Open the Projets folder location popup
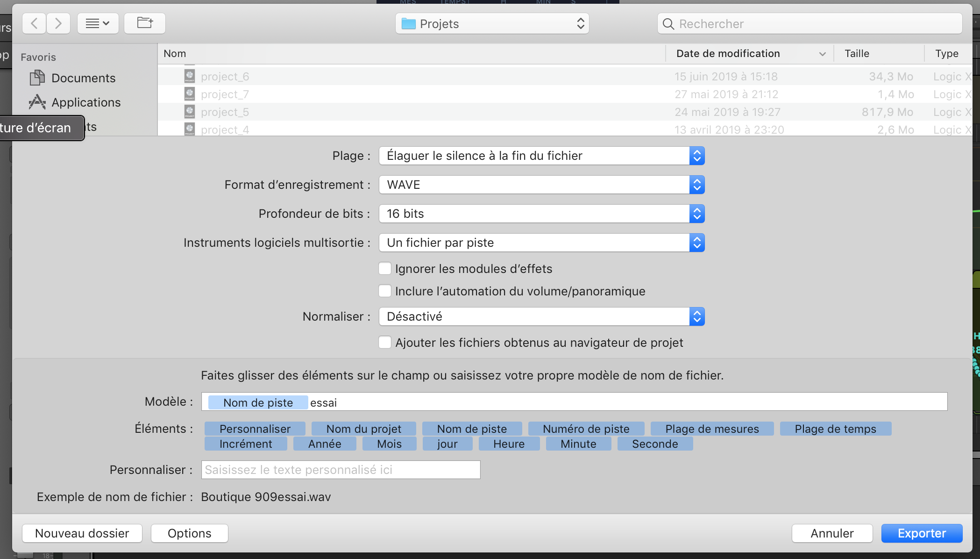The image size is (980, 559). click(x=492, y=23)
